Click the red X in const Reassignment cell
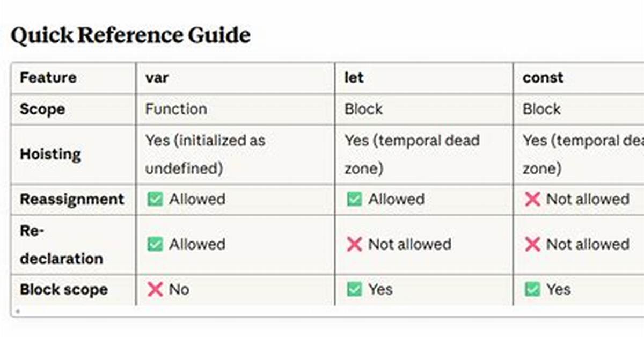Image resolution: width=644 pixels, height=337 pixels. point(532,200)
